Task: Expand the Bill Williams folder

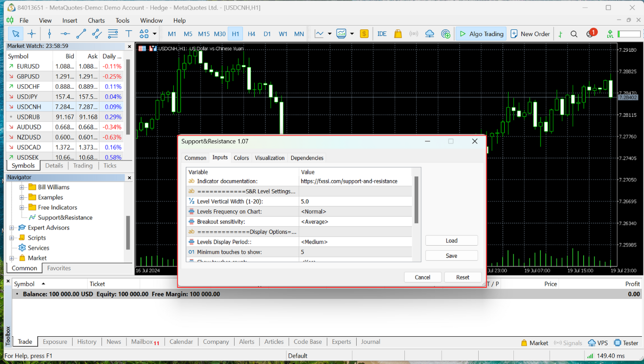Action: pyautogui.click(x=22, y=187)
